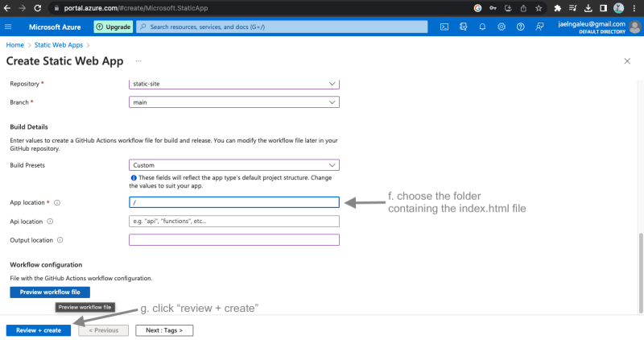Open Directories and subscriptions filter icon
Viewport: 644px width, 340px height.
tap(464, 27)
